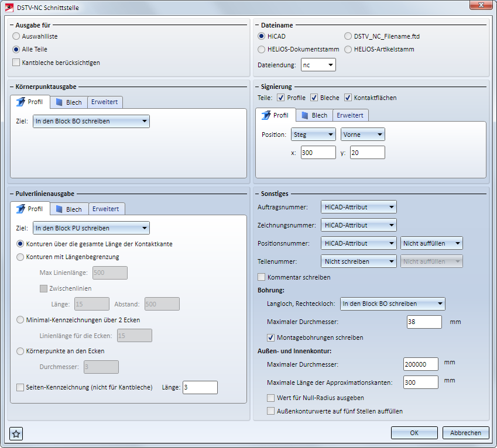Click Approximationskanten length field 300
Viewport: 497px width, 448px height.
click(x=421, y=382)
